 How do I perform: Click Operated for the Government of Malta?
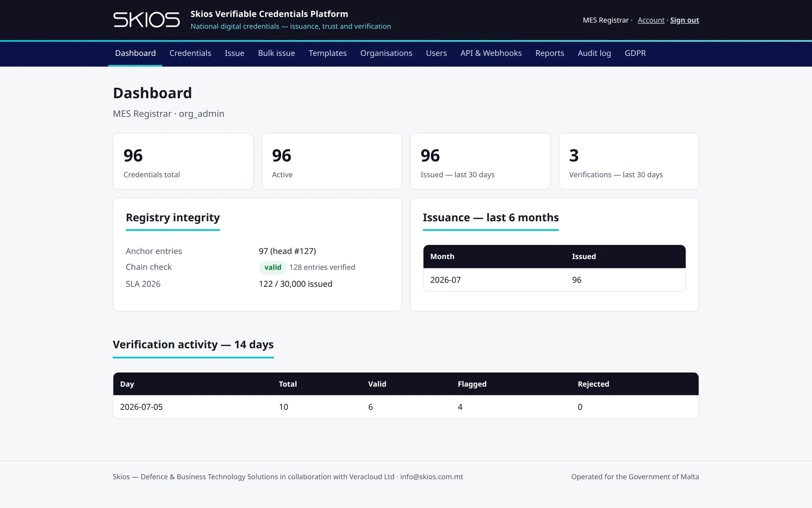(x=635, y=477)
